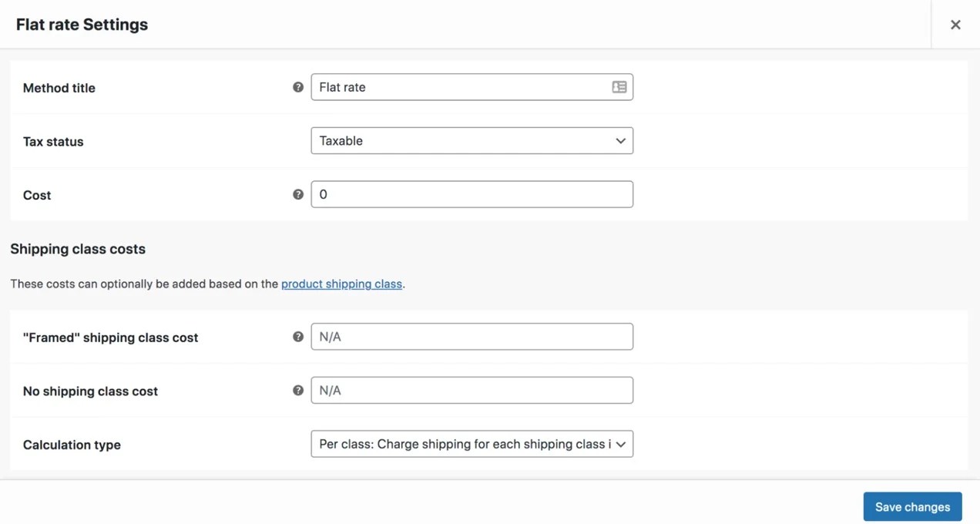Close the Flat rate Settings dialog

click(x=955, y=24)
